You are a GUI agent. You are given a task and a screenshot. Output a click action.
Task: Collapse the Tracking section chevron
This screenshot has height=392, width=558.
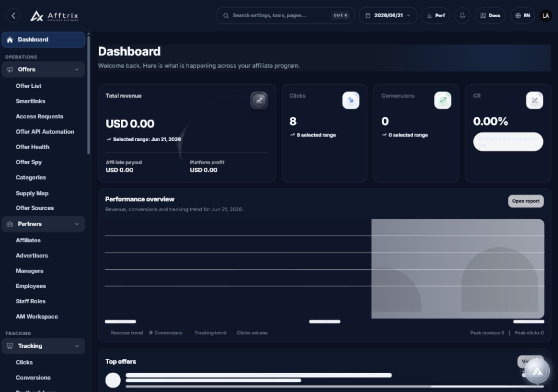77,346
